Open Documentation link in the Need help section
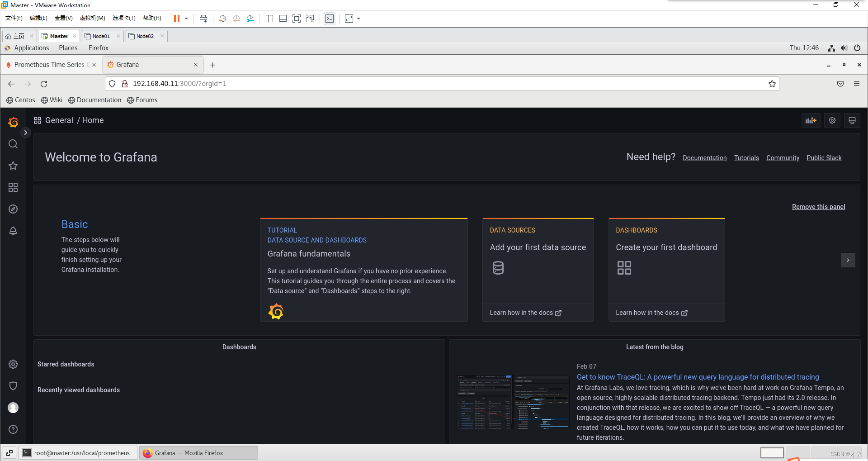868x461 pixels. pyautogui.click(x=705, y=158)
